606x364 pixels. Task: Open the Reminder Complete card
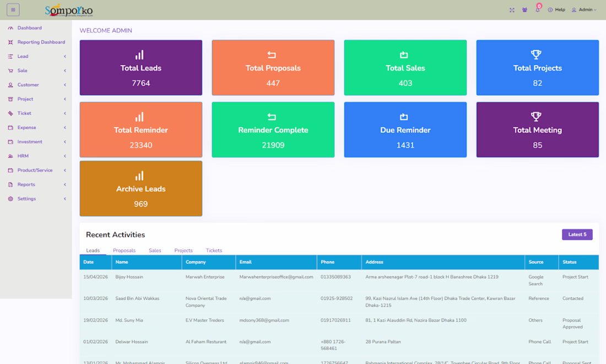[x=273, y=130]
